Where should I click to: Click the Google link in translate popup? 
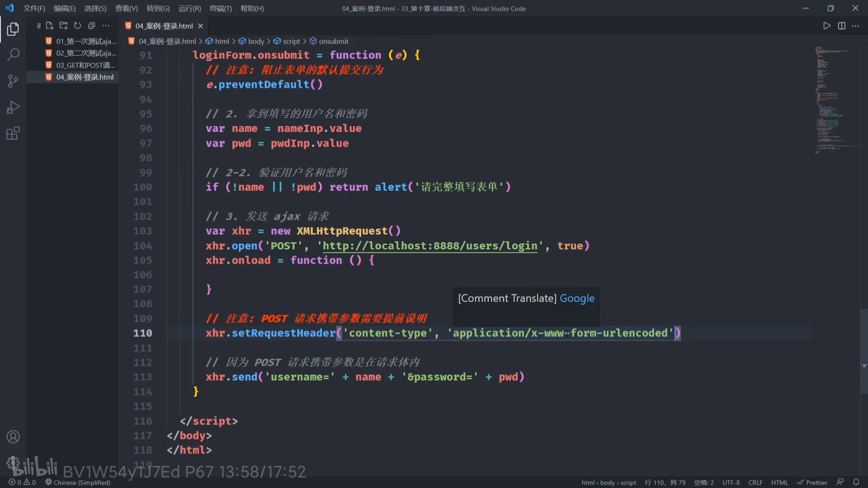click(577, 298)
